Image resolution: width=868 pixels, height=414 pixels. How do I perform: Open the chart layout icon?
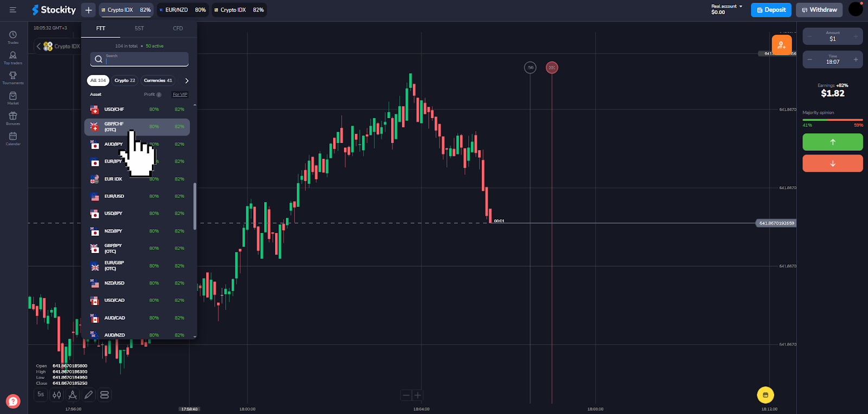click(x=105, y=395)
